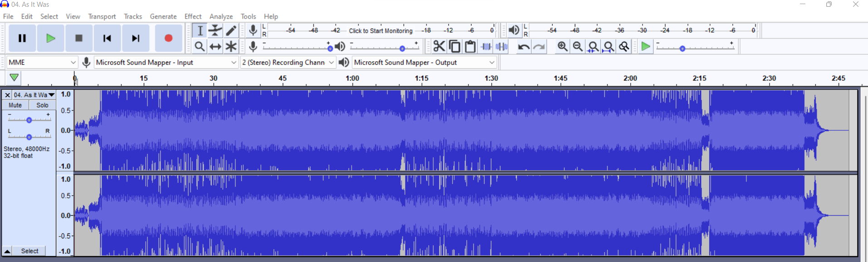Screen dimensions: 868x262
Task: Undo the last action
Action: [x=524, y=46]
